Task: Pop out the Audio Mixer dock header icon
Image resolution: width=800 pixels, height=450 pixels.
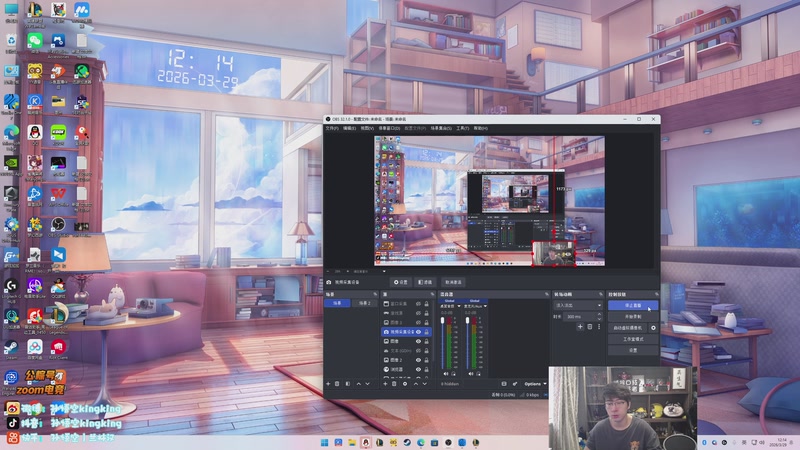Action: coord(547,294)
